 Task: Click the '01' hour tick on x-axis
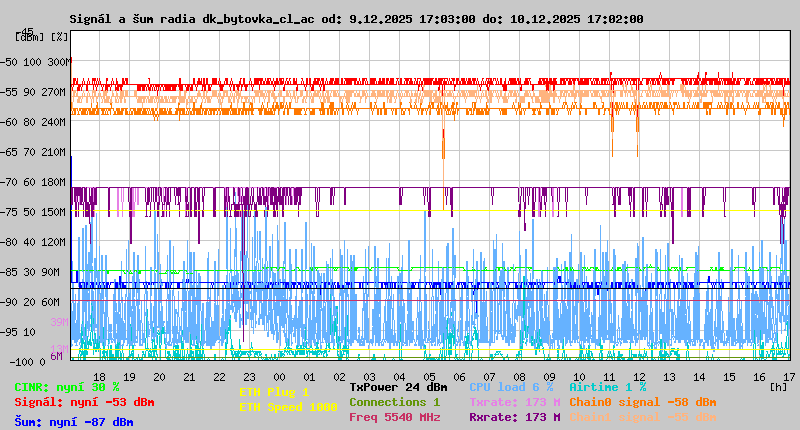tap(309, 377)
